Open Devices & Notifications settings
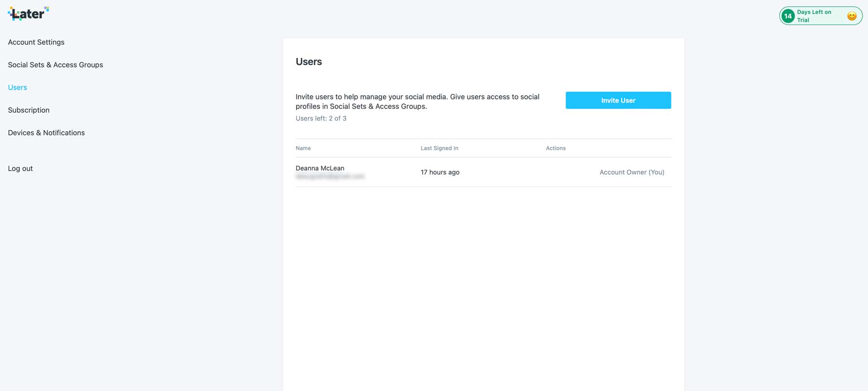 (46, 133)
